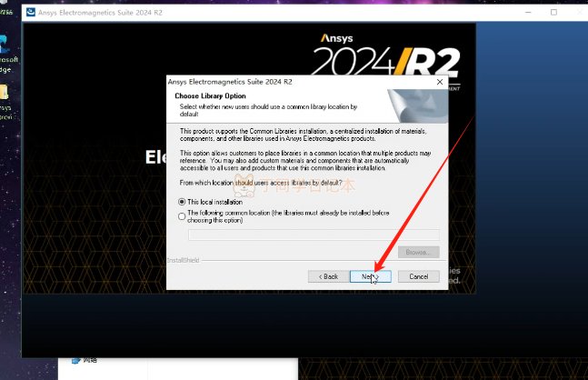Click the grayed-out Browse... button
The height and width of the screenshot is (380, 588).
point(418,252)
